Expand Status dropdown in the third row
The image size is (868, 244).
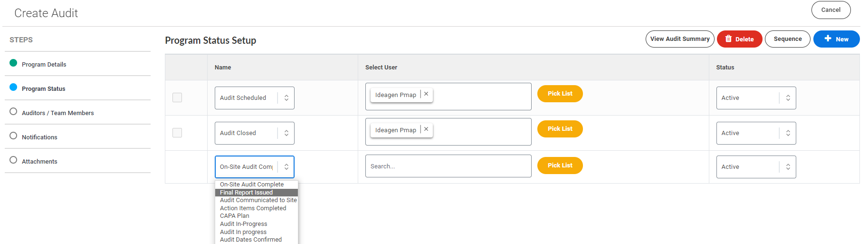pos(755,167)
